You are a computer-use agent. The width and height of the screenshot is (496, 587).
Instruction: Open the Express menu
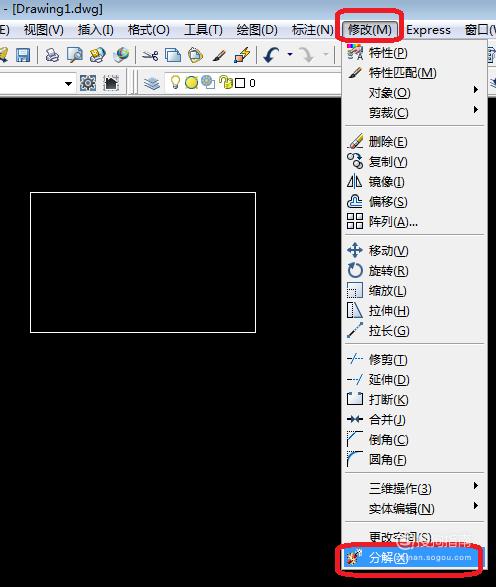coord(428,30)
